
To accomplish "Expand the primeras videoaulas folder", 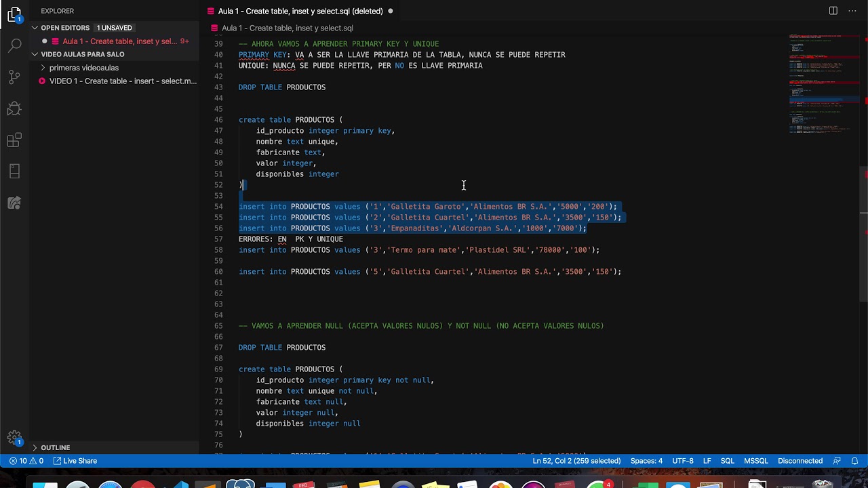I will pos(84,68).
